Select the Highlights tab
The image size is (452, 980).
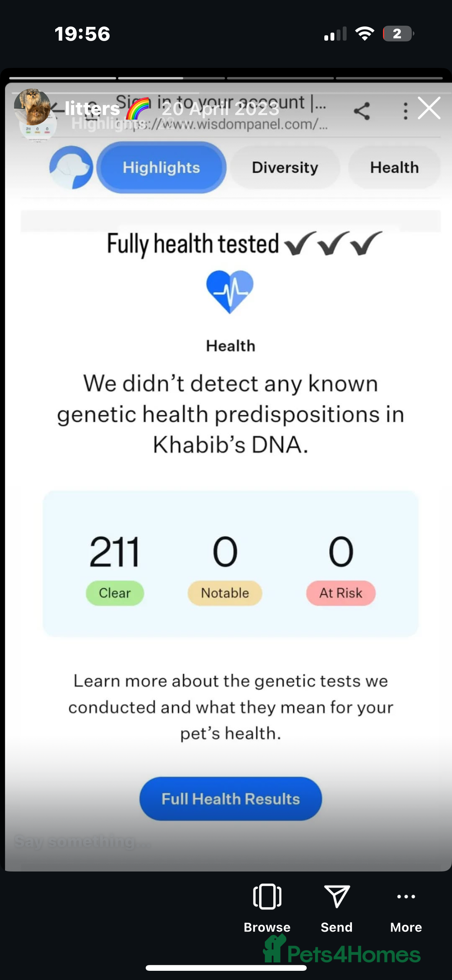(x=162, y=167)
